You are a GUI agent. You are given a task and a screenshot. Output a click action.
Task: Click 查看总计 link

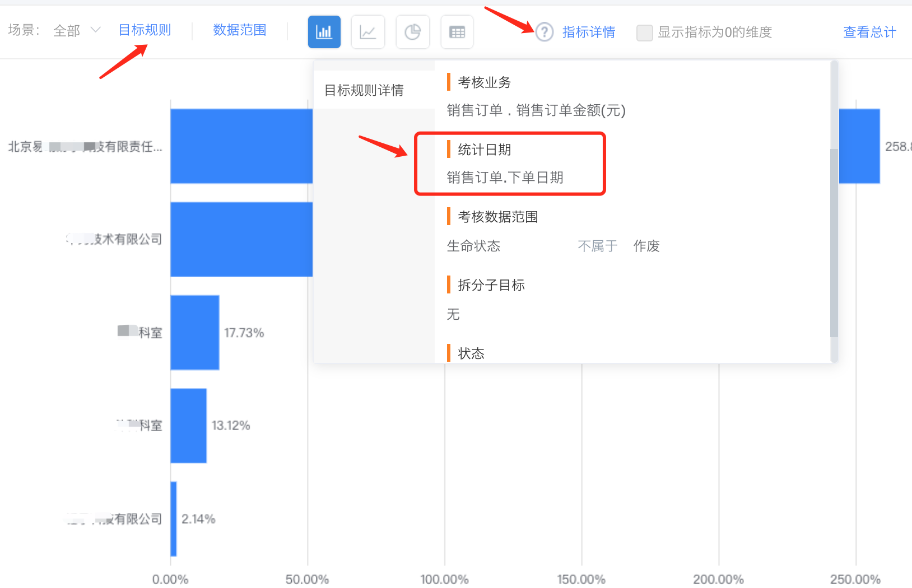coord(869,32)
